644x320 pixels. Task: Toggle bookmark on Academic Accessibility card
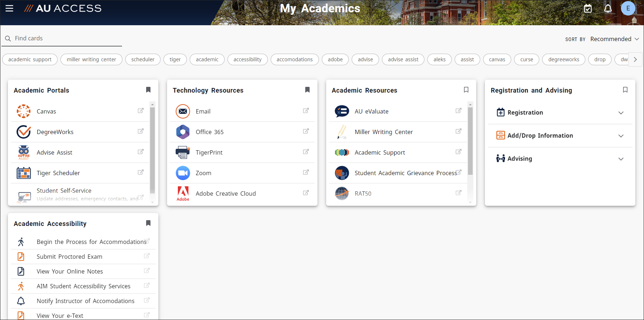148,223
